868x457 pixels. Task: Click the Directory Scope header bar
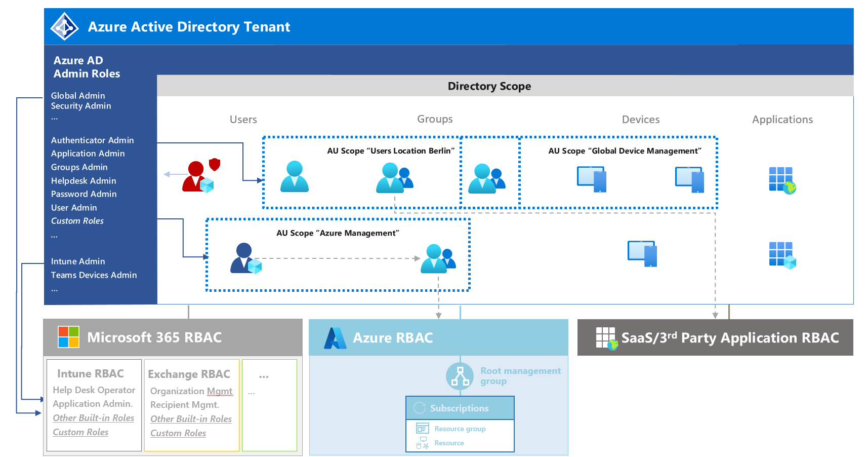[505, 86]
